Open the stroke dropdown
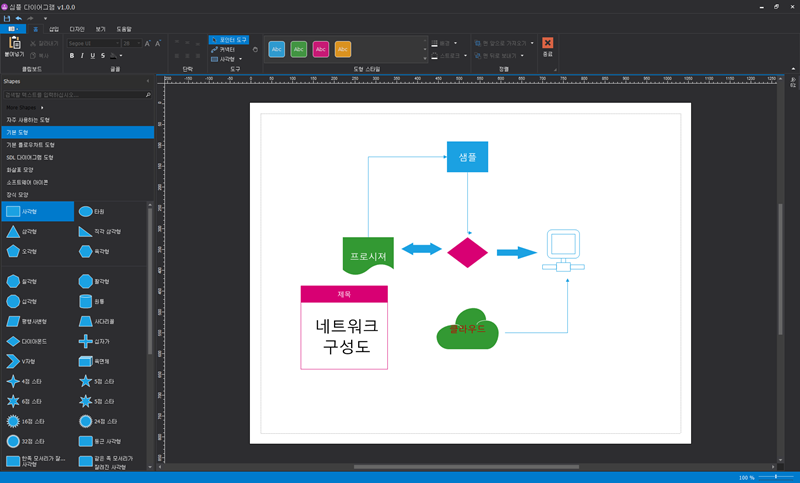The image size is (800, 483). (x=465, y=56)
